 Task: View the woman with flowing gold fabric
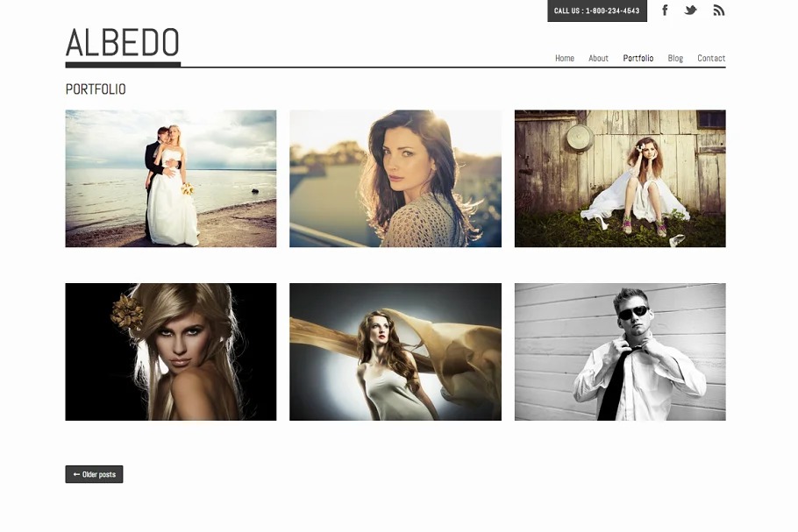[395, 351]
